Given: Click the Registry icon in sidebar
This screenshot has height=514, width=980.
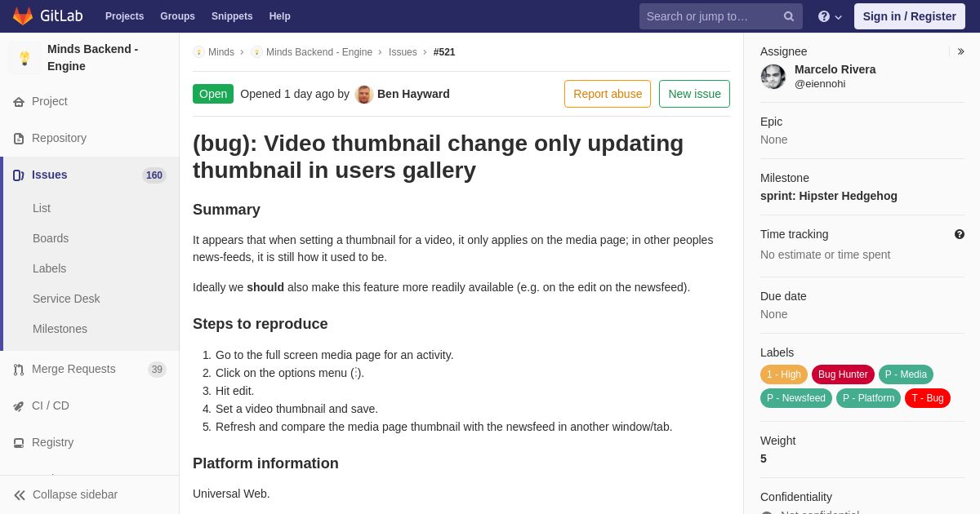Looking at the screenshot, I should [19, 443].
